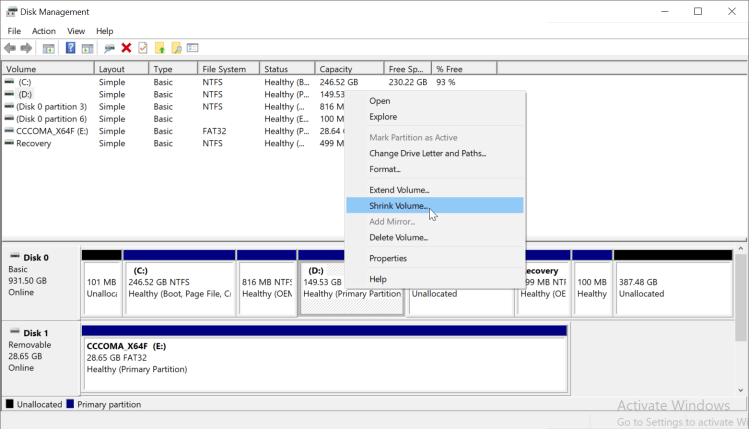
Task: Open Properties from the context menu
Action: click(435, 258)
